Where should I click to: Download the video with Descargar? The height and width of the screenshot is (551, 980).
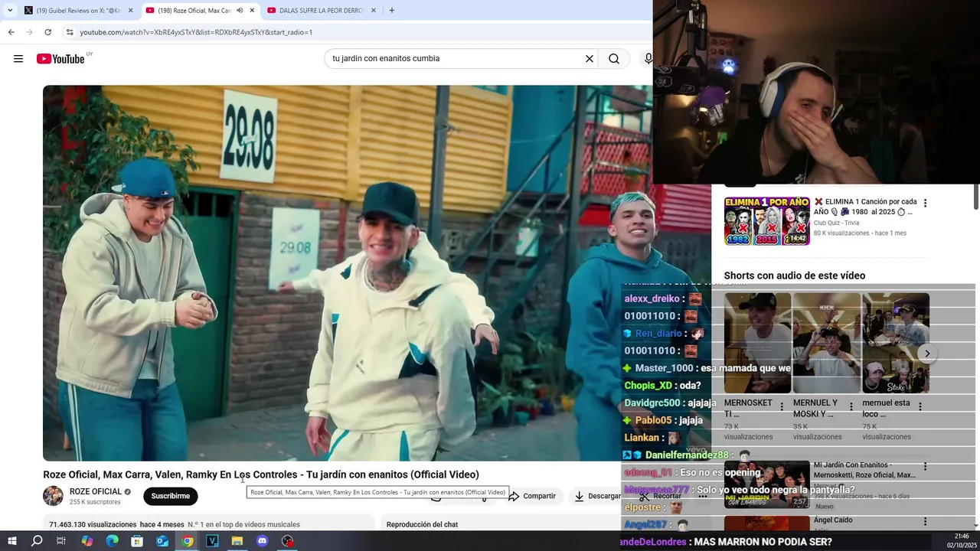pyautogui.click(x=598, y=496)
